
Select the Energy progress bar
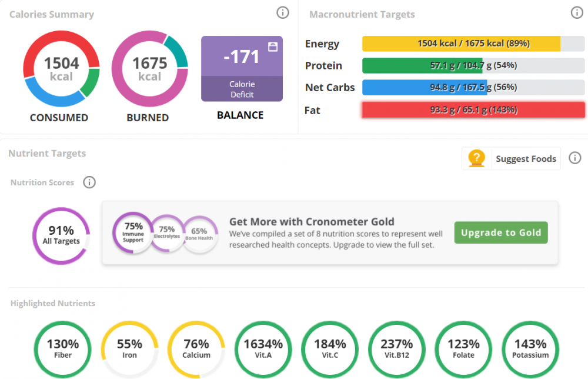473,44
